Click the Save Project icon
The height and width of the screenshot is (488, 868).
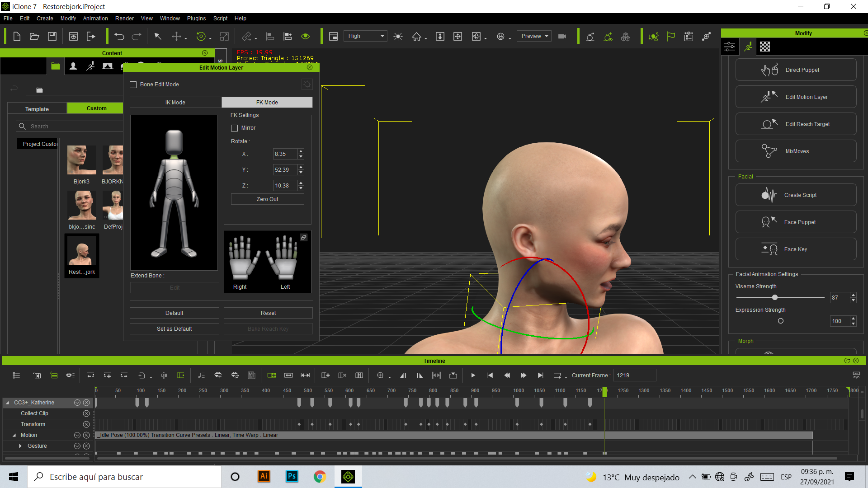[x=52, y=37]
